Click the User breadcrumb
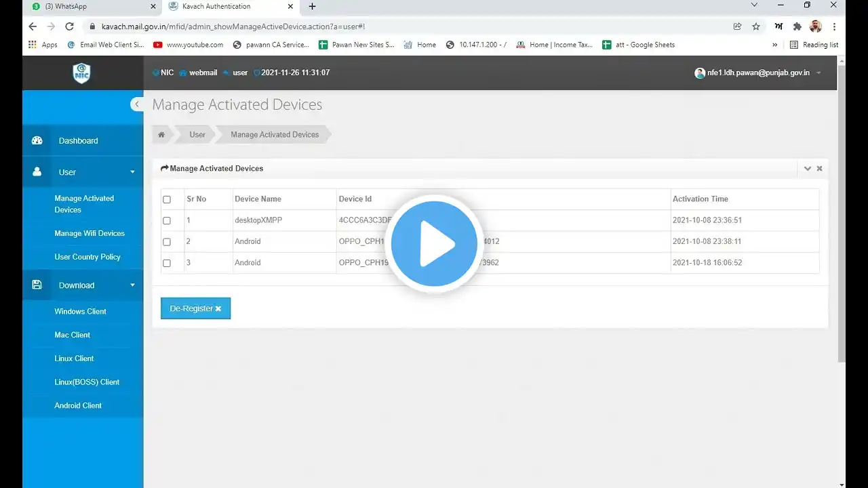The height and width of the screenshot is (488, 868). (x=197, y=135)
